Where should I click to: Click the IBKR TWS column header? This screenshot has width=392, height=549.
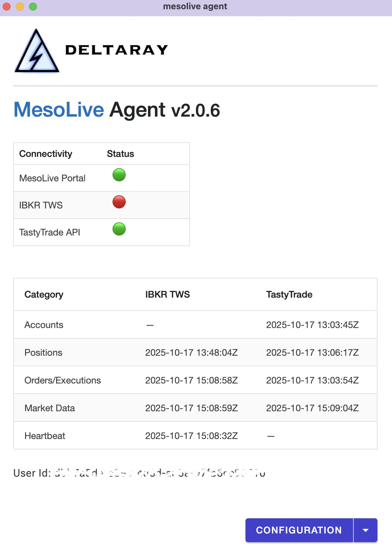click(167, 294)
